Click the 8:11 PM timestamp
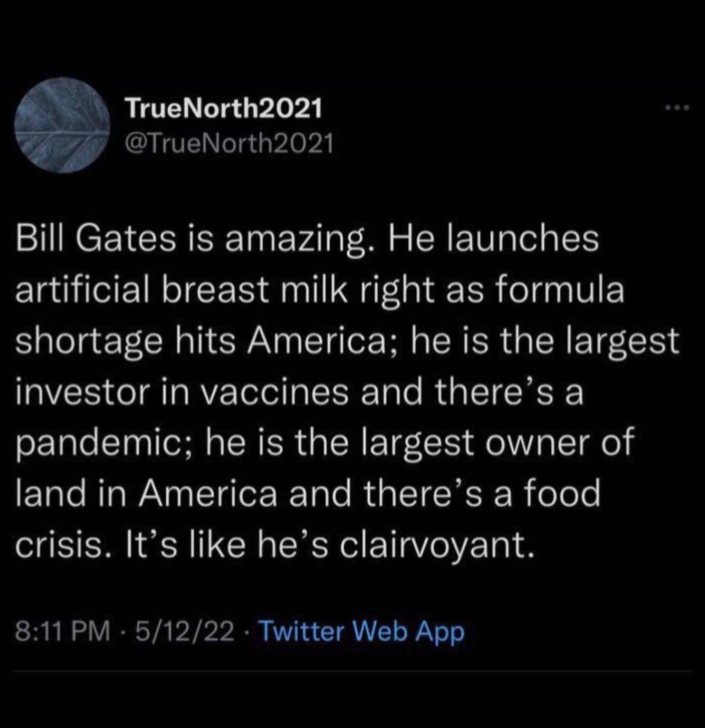 pos(62,632)
